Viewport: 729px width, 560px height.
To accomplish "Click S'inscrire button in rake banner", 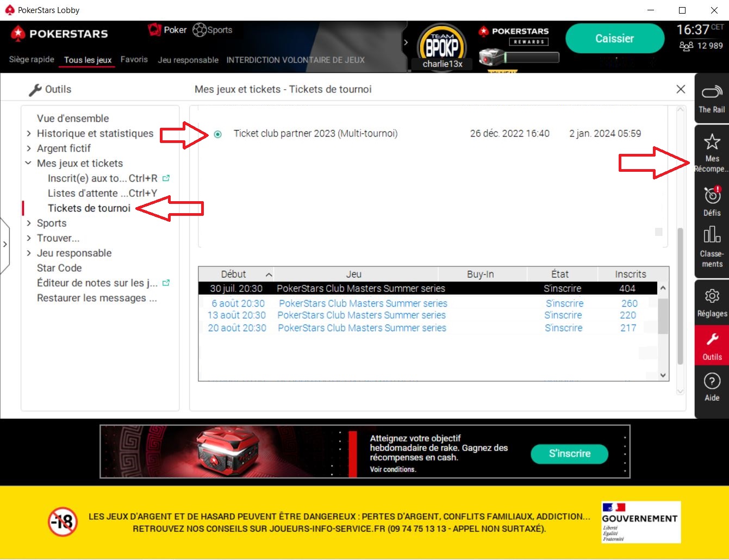I will tap(569, 453).
